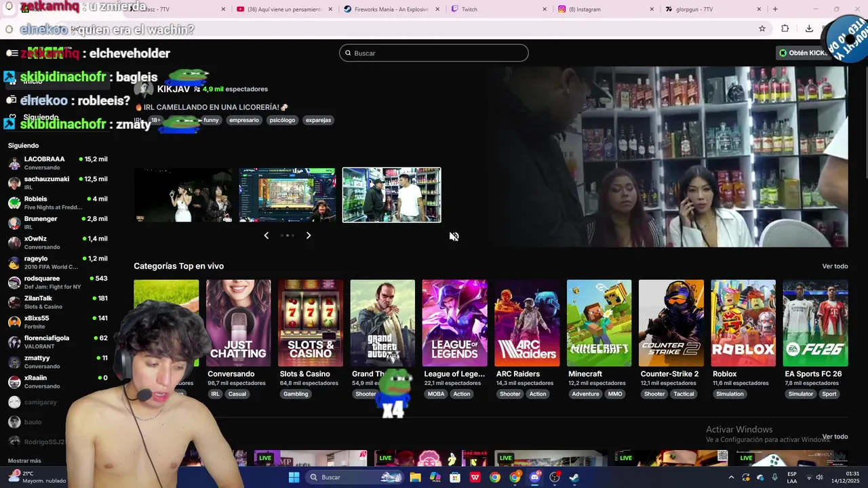Show next featured stream with right arrow
This screenshot has width=868, height=488.
tap(309, 235)
